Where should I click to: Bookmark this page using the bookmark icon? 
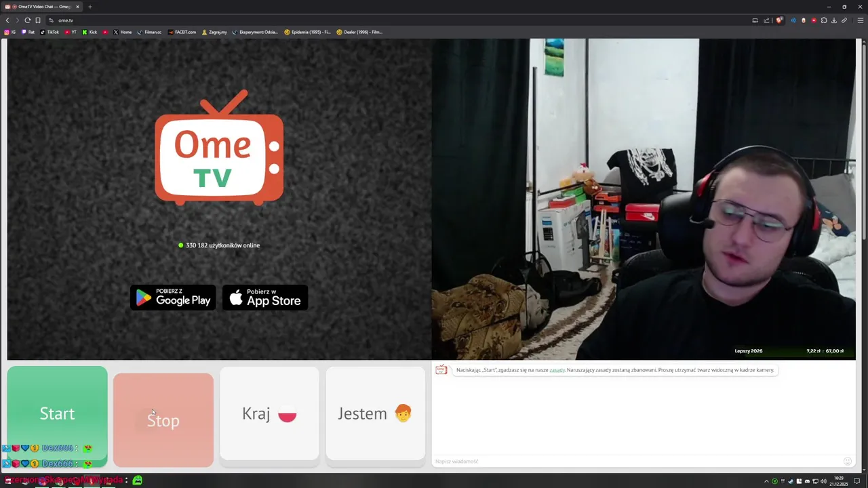[x=38, y=20]
